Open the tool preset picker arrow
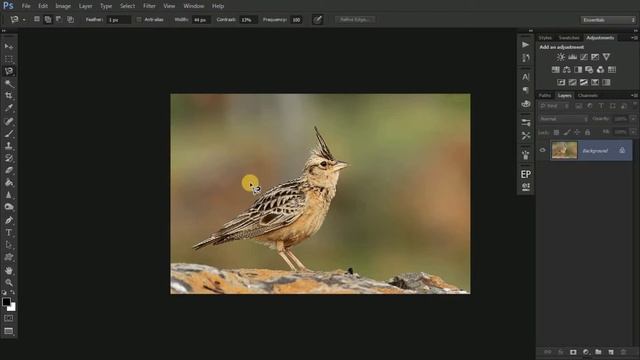Viewport: 640px width, 360px height. (24, 20)
